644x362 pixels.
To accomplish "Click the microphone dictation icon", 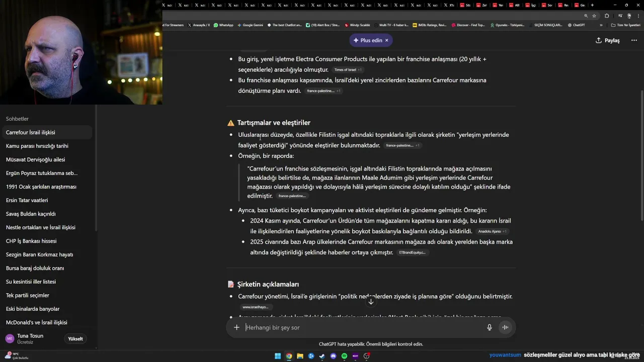I will (490, 327).
